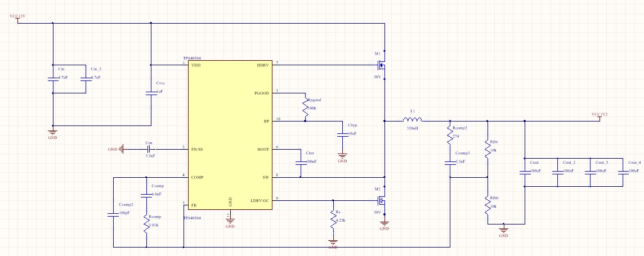Viewport: 644px width, 256px height.
Task: Click the BOOT pin label
Action: (x=263, y=149)
